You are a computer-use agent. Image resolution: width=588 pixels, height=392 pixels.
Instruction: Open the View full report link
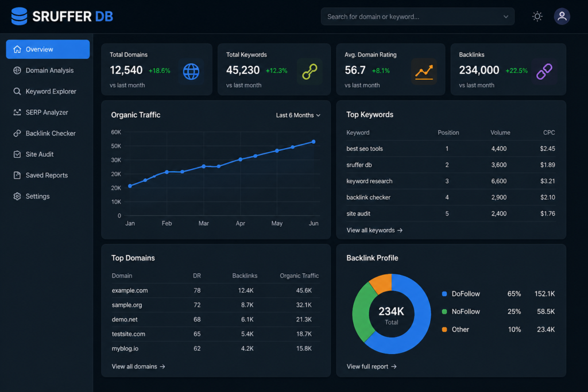[x=372, y=366]
